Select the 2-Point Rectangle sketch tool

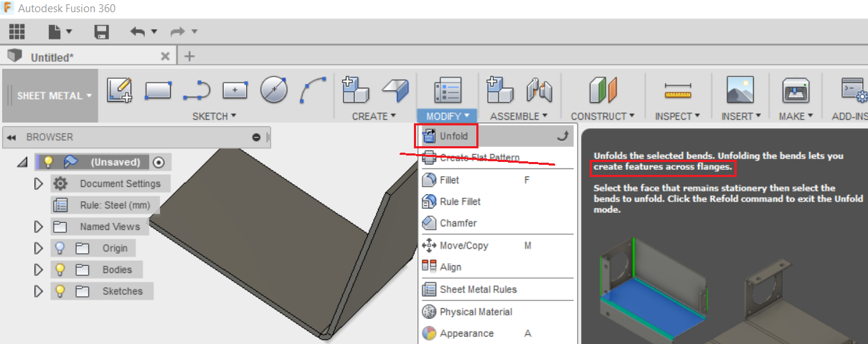coord(159,90)
